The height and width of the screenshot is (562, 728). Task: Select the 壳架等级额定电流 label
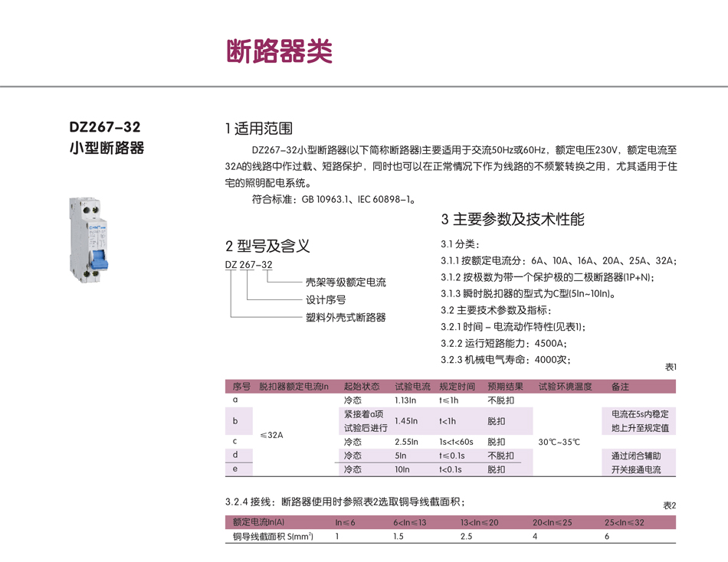pos(346,282)
